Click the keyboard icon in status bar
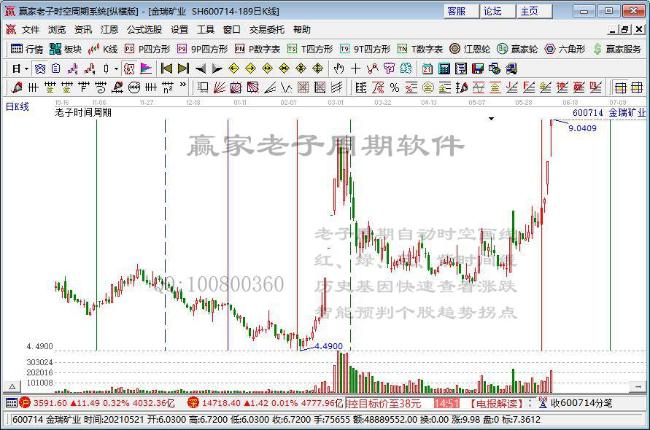 click(12, 402)
